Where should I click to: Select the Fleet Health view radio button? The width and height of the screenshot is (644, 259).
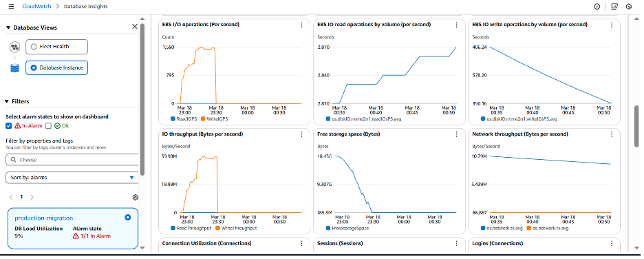tap(34, 47)
